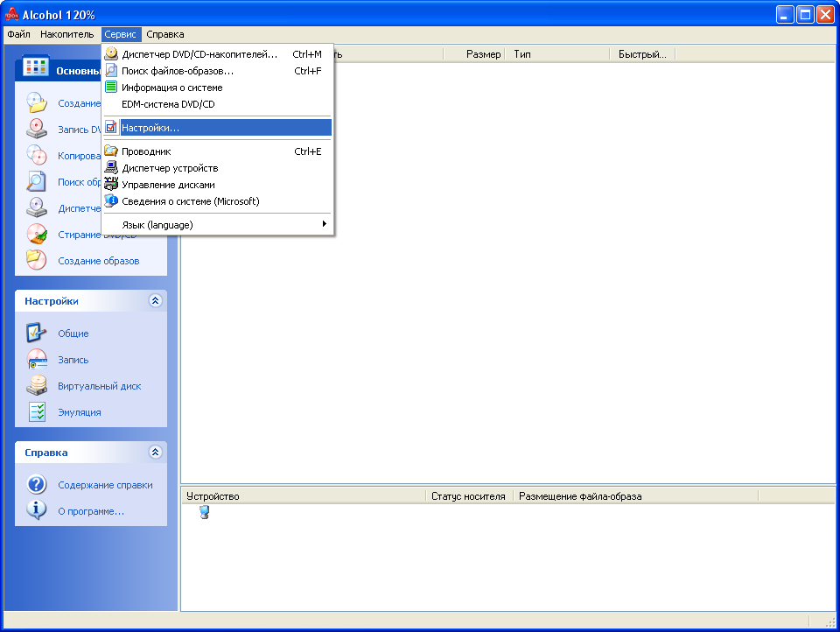Image resolution: width=840 pixels, height=632 pixels.
Task: Click the Эмуляция checklist icon
Action: pyautogui.click(x=36, y=412)
